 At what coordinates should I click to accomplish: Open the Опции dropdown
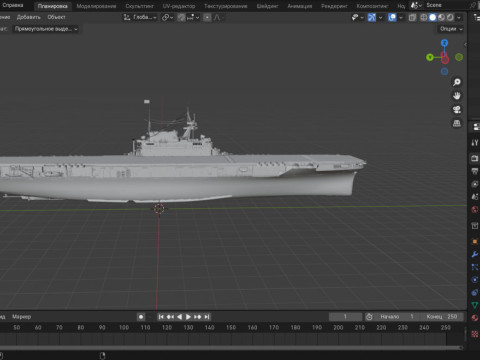pos(451,29)
